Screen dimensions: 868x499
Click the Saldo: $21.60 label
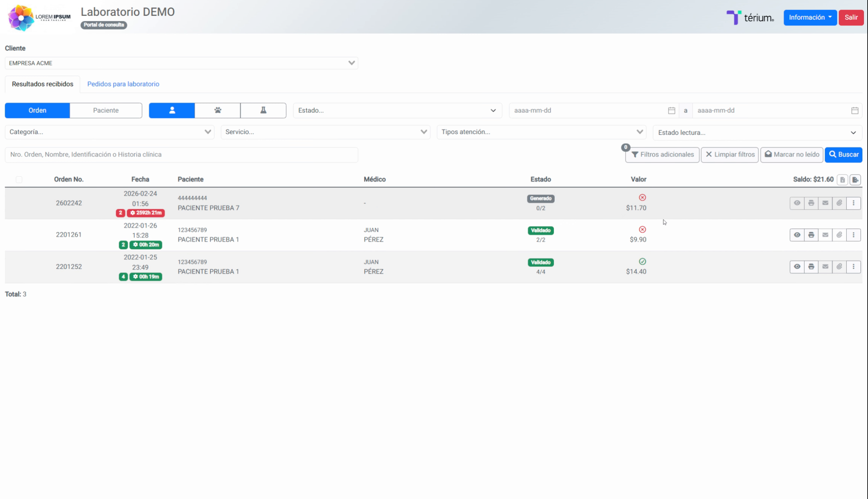tap(813, 179)
